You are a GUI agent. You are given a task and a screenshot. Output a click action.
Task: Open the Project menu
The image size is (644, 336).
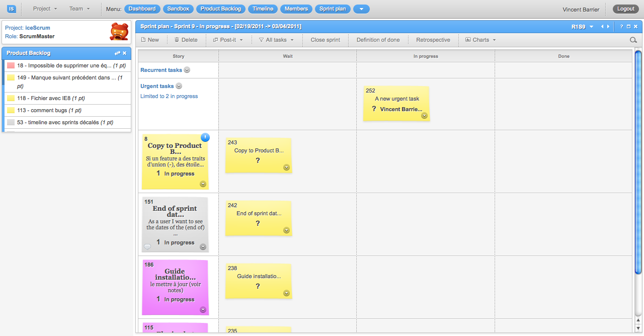pos(45,9)
